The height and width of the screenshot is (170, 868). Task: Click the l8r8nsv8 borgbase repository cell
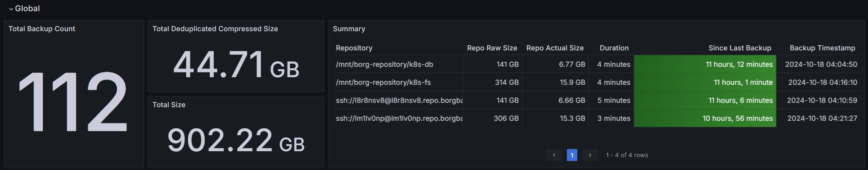(x=399, y=100)
